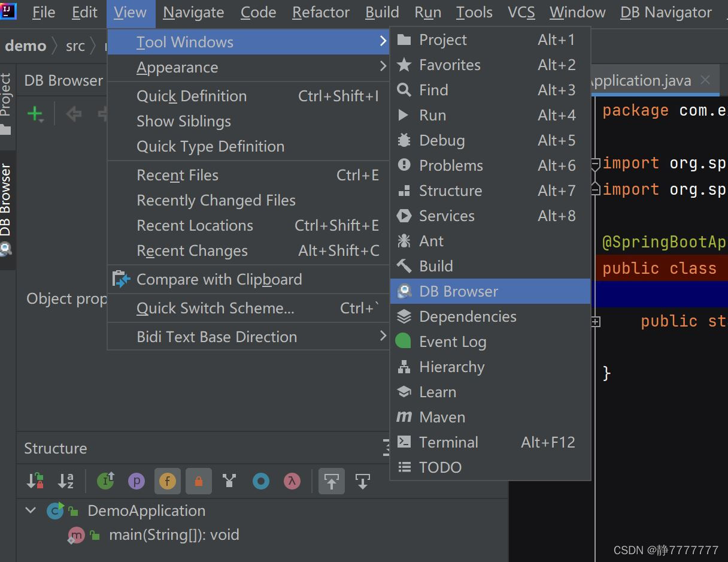
Task: Select Recent Files entry
Action: 248,175
